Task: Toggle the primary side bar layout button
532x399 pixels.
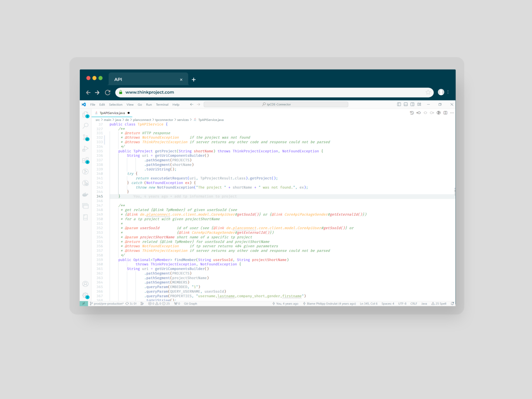Action: pyautogui.click(x=399, y=104)
